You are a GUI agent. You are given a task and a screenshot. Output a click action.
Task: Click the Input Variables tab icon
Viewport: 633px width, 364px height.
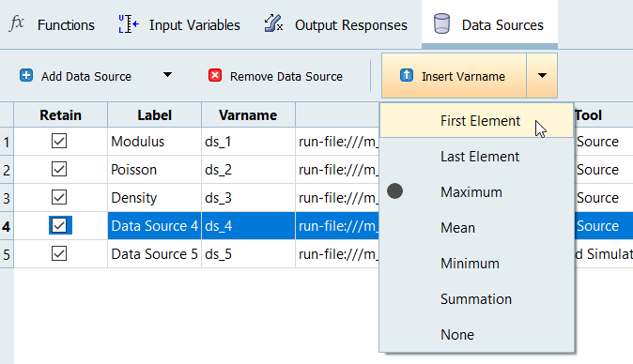coord(129,23)
